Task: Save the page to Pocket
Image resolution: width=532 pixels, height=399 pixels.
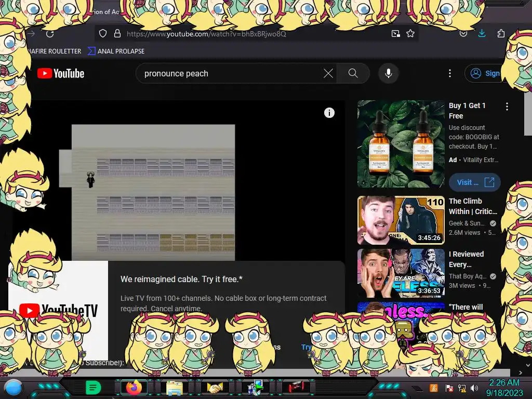Action: click(x=463, y=34)
